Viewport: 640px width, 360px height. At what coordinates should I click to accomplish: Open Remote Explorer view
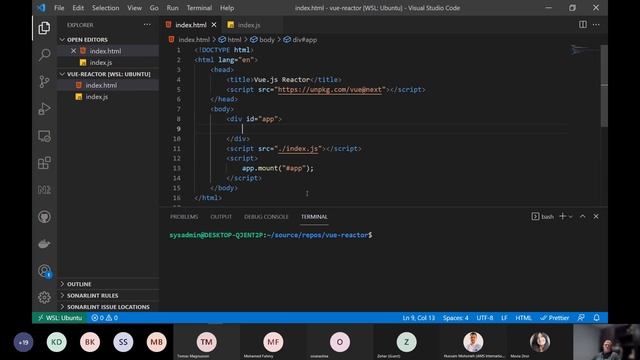point(44,136)
